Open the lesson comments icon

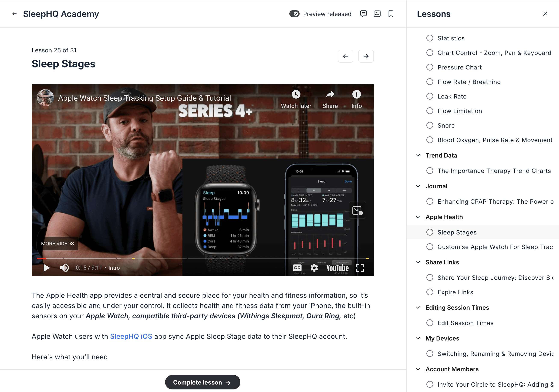[x=363, y=14]
